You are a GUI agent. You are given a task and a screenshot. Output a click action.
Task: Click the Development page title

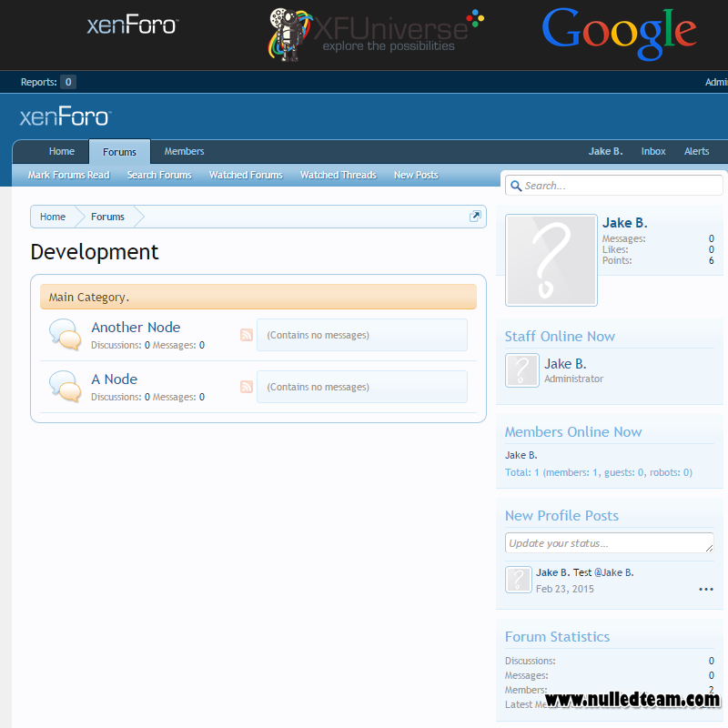95,252
